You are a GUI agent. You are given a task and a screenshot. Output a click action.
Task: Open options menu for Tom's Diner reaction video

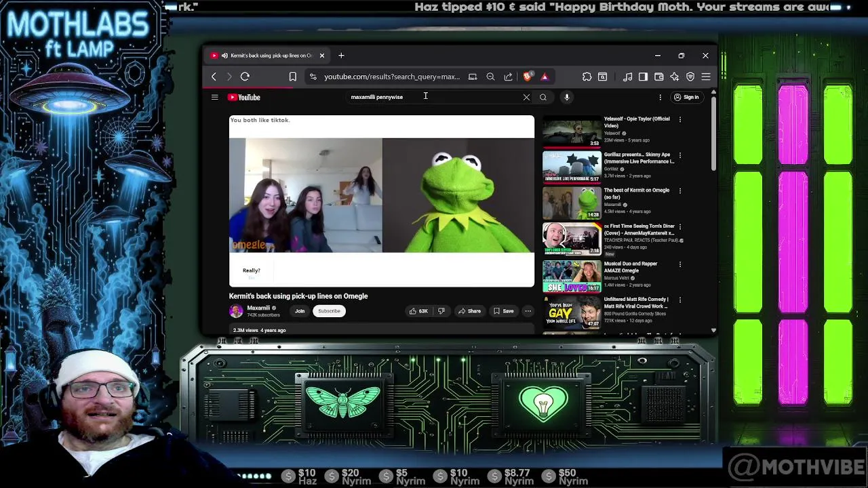[x=680, y=227]
